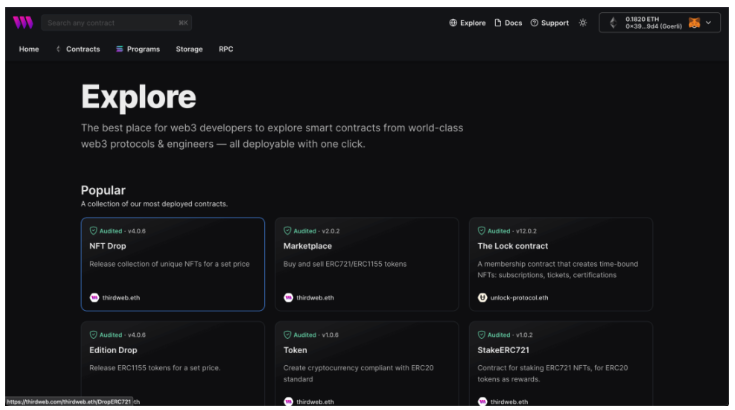Click the Solana icon beside Programs
The width and height of the screenshot is (735, 410).
[x=120, y=49]
